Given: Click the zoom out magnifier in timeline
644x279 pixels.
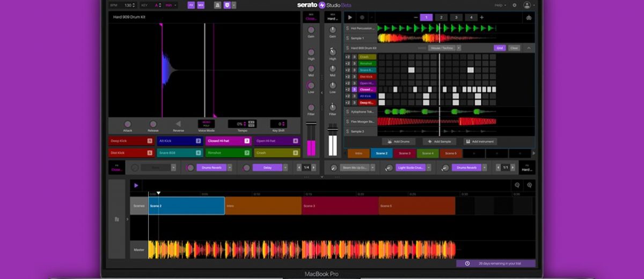Looking at the screenshot, I should tap(517, 185).
